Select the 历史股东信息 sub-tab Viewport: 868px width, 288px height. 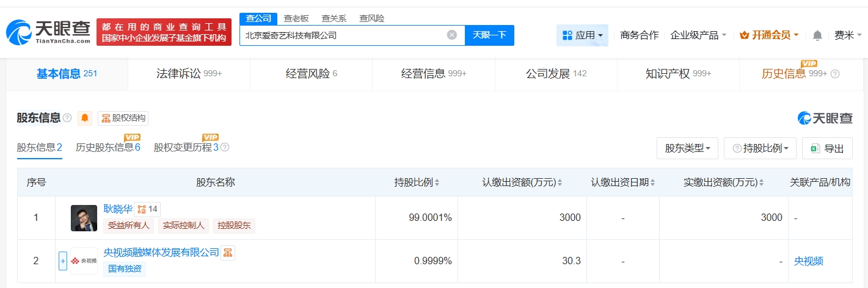tap(108, 147)
